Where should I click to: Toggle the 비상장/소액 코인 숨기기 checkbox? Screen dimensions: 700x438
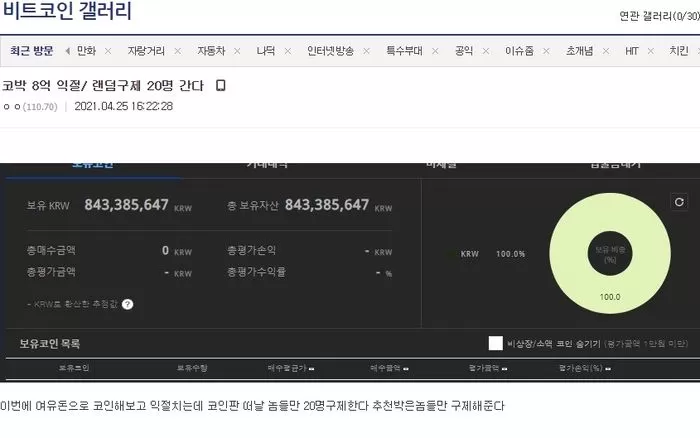496,343
